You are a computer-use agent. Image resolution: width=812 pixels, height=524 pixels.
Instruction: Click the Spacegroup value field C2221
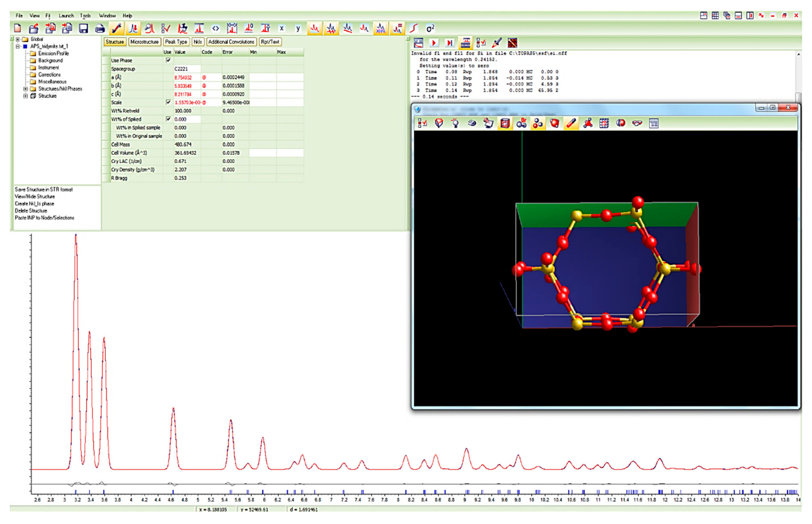coord(186,69)
